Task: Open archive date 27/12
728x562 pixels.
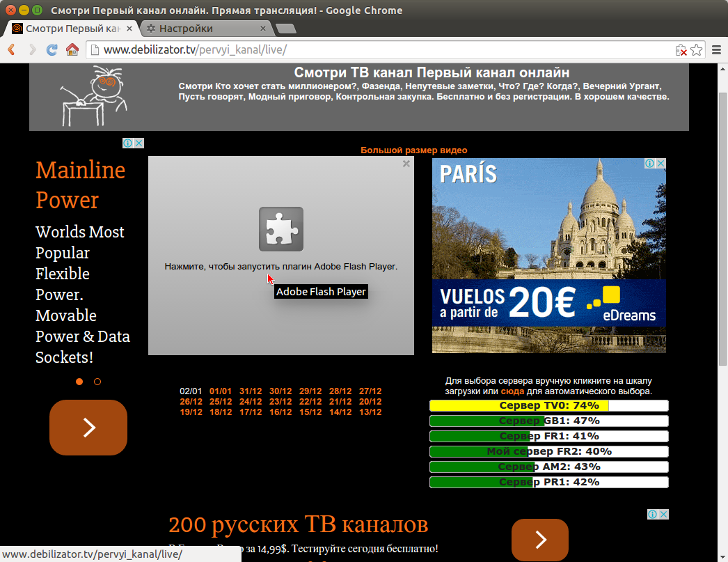Action: 370,391
